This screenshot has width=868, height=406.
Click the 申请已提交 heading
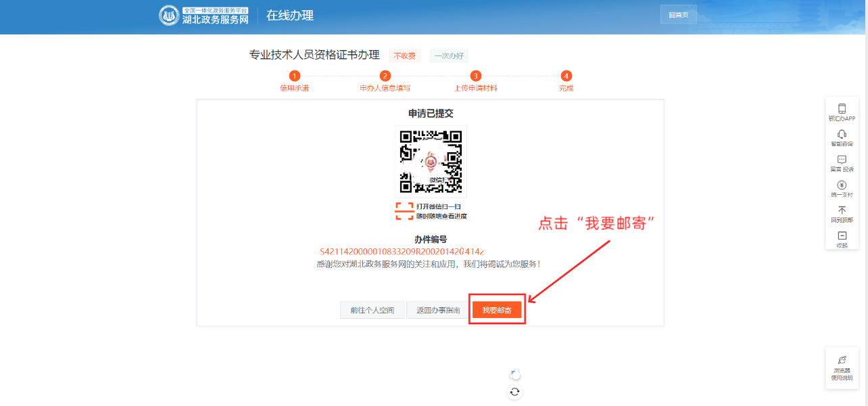(431, 114)
